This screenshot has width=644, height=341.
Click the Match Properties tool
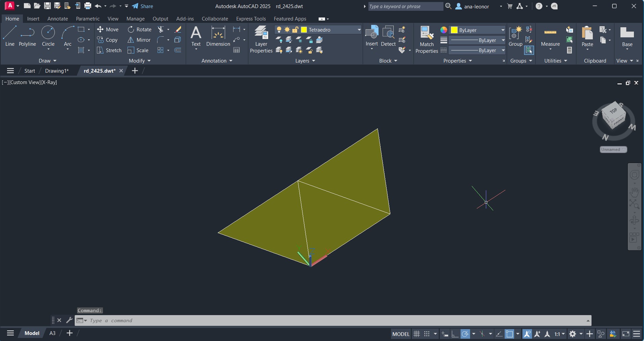pyautogui.click(x=426, y=39)
